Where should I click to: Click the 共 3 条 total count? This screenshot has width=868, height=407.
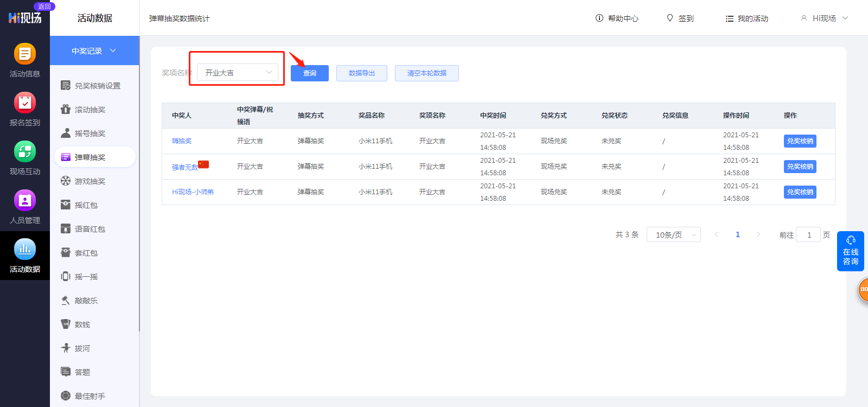(x=627, y=234)
